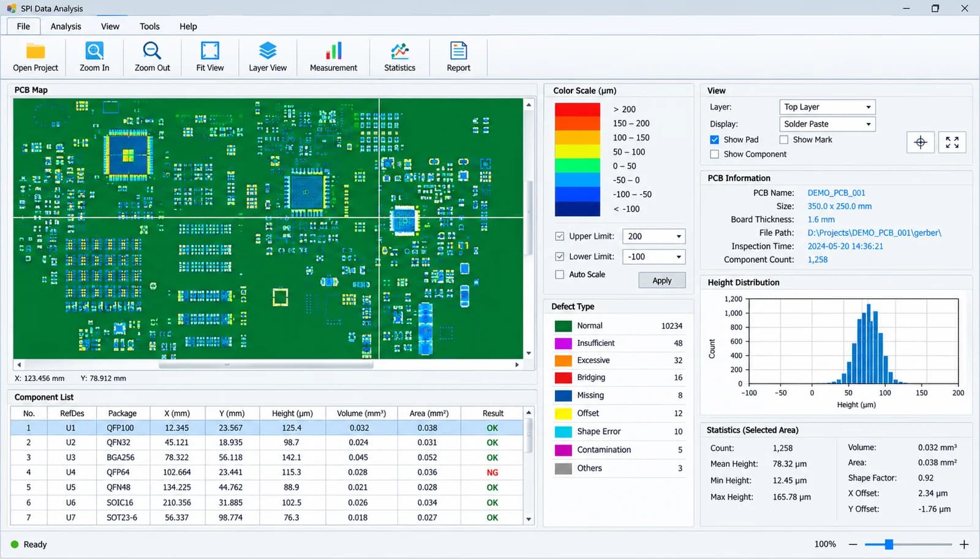Open Project from the toolbar
This screenshot has width=980, height=559.
[36, 57]
